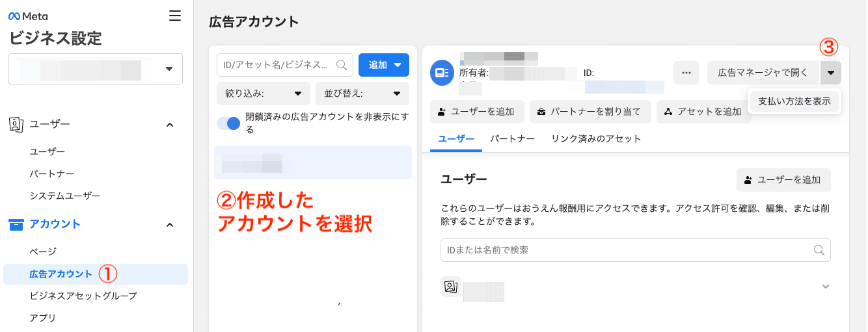Open アプリ in the sidebar

point(43,318)
